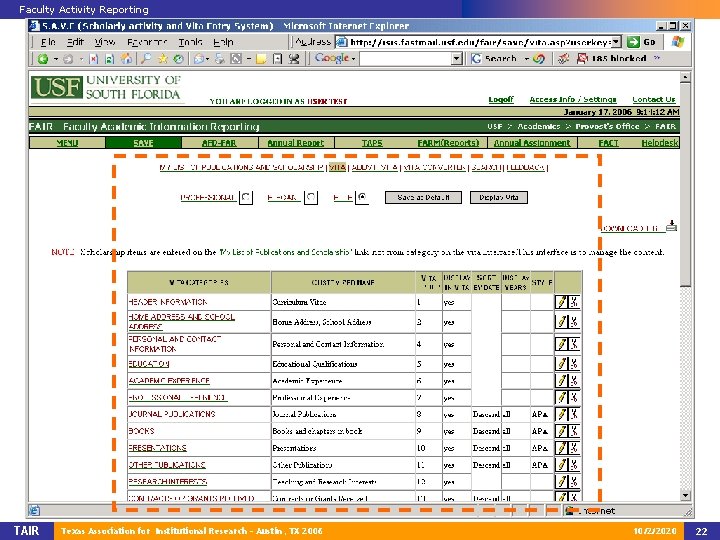Click pencil icon for Education row
Viewport: 720px width, 540px height.
(561, 364)
